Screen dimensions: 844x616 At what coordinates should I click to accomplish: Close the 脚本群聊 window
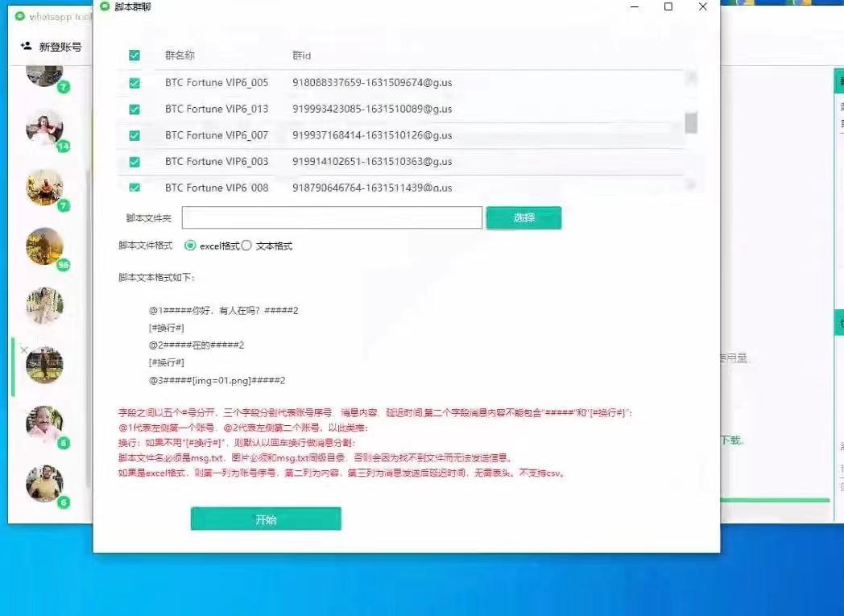[x=703, y=6]
